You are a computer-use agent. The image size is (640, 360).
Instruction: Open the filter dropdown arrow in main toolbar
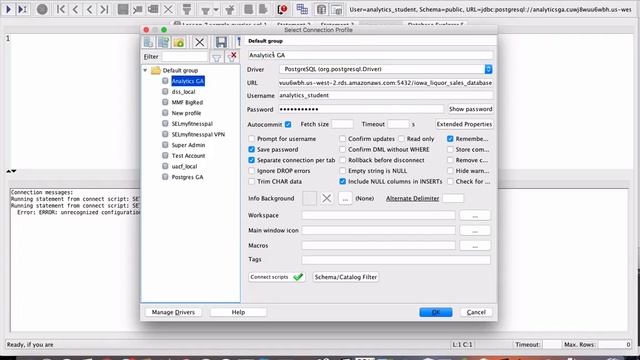216,10
